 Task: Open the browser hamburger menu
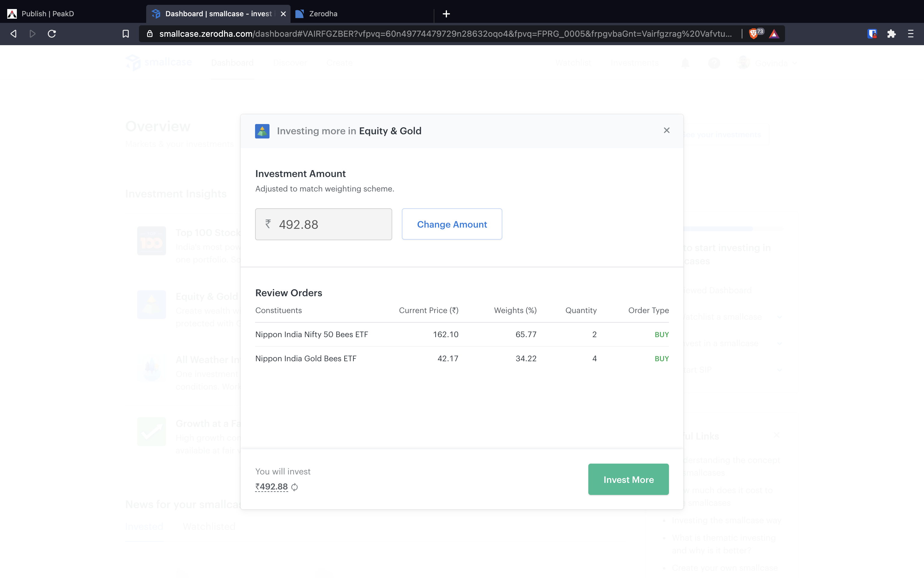click(910, 34)
